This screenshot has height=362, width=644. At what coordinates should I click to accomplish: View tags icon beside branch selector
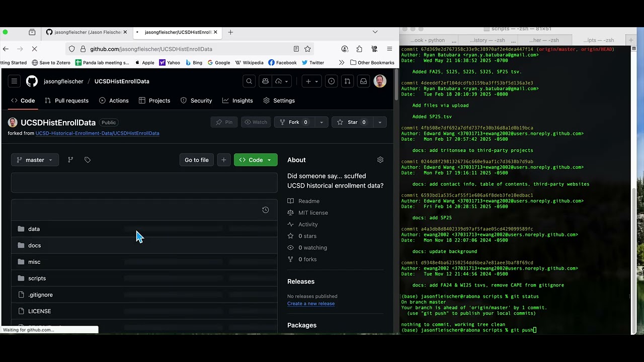coord(88,160)
